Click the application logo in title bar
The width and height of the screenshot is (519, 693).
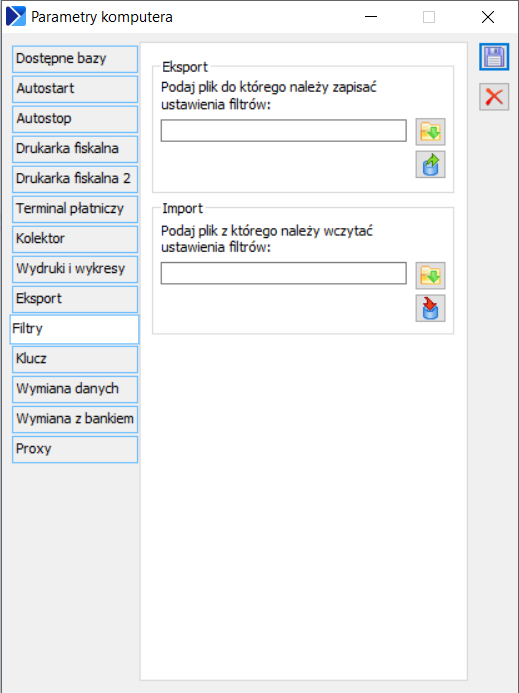(x=16, y=17)
